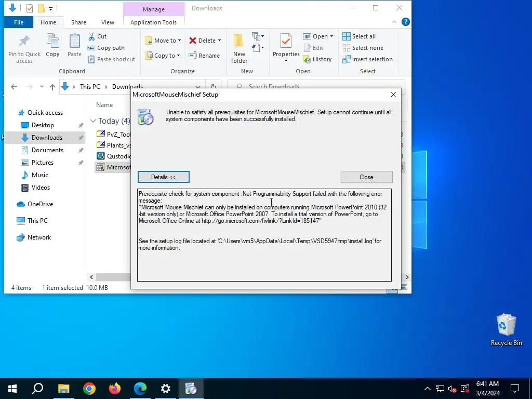
Task: Go back with Explorer back arrow
Action: 14,87
